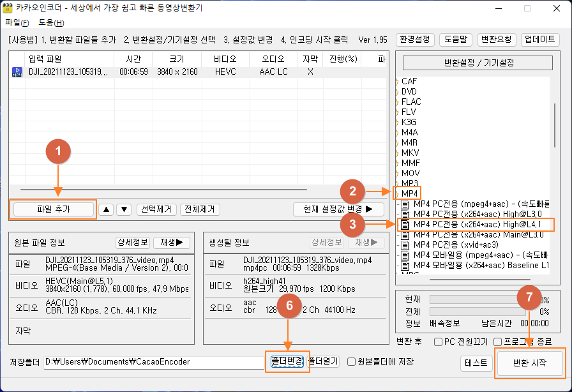Click the 크기 column header
This screenshot has width=572, height=392.
pyautogui.click(x=177, y=59)
